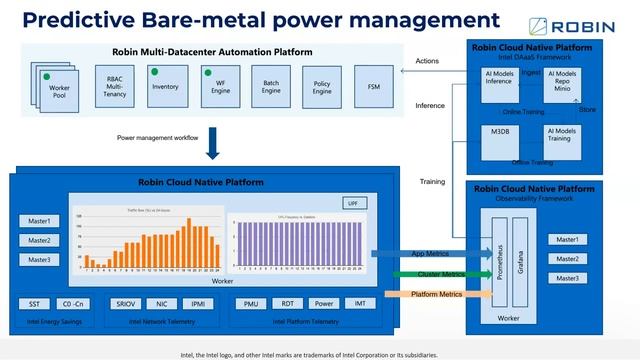Click the M3DB box
The image size is (640, 360).
pyautogui.click(x=500, y=143)
